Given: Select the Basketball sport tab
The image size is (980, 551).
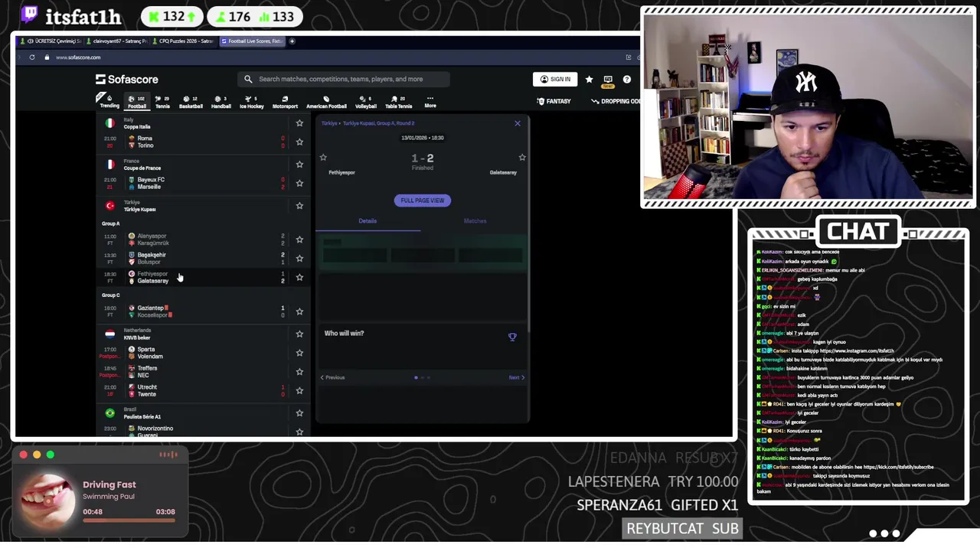Looking at the screenshot, I should 191,102.
